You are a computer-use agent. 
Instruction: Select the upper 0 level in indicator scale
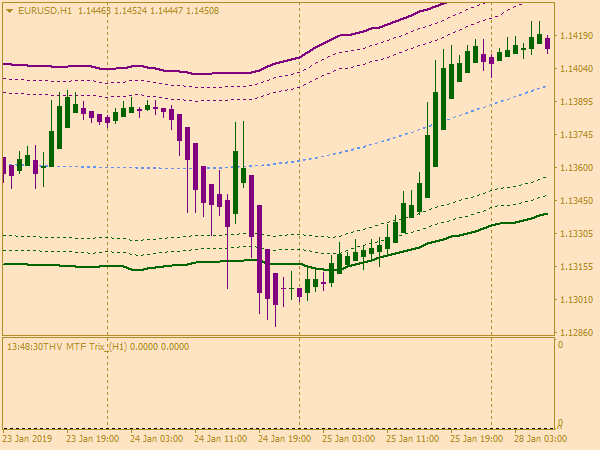pyautogui.click(x=560, y=345)
